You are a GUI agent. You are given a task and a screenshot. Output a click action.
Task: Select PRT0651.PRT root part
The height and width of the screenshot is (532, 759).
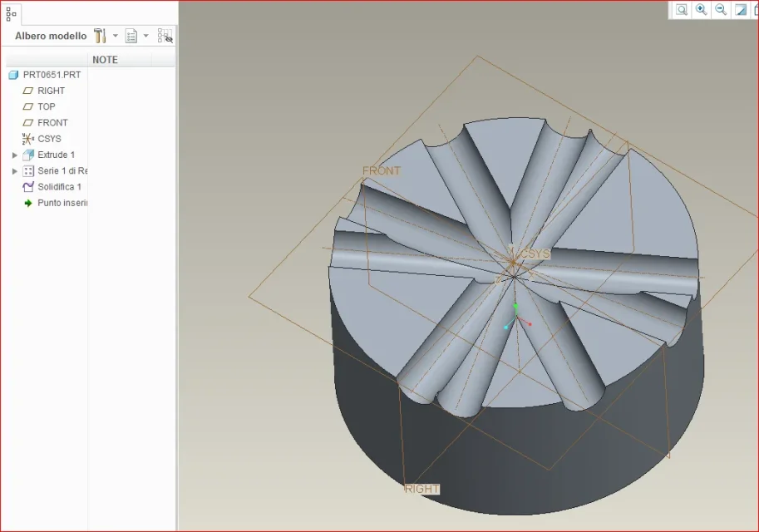(x=52, y=75)
